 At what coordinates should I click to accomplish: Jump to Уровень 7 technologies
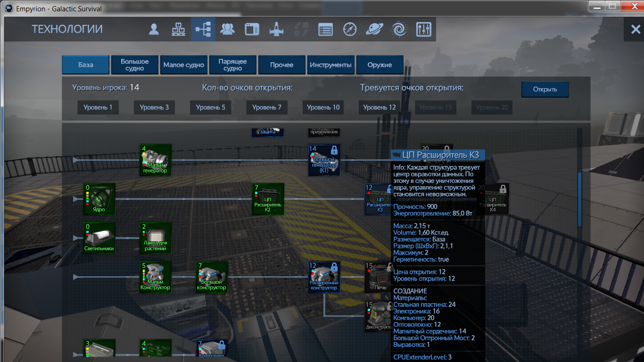(x=267, y=107)
